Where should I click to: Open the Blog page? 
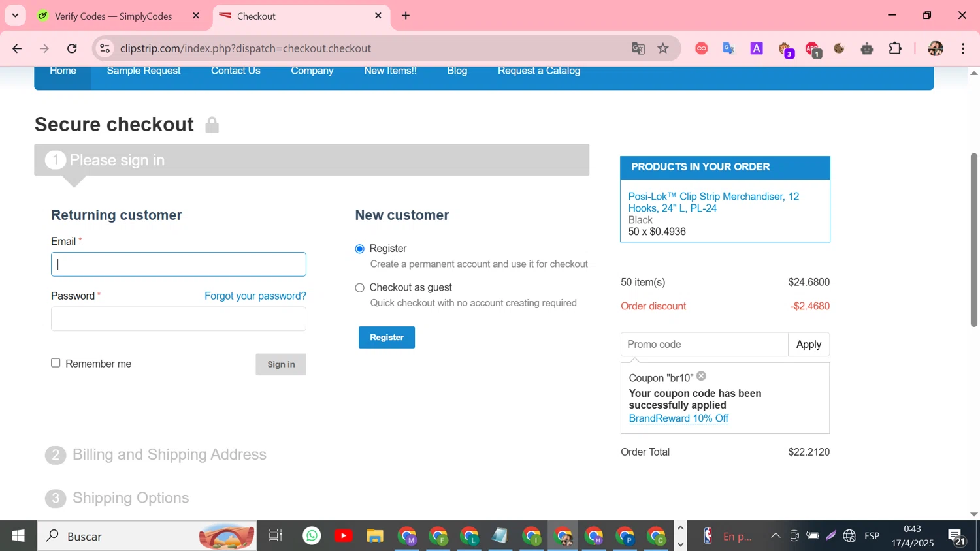[x=457, y=71]
